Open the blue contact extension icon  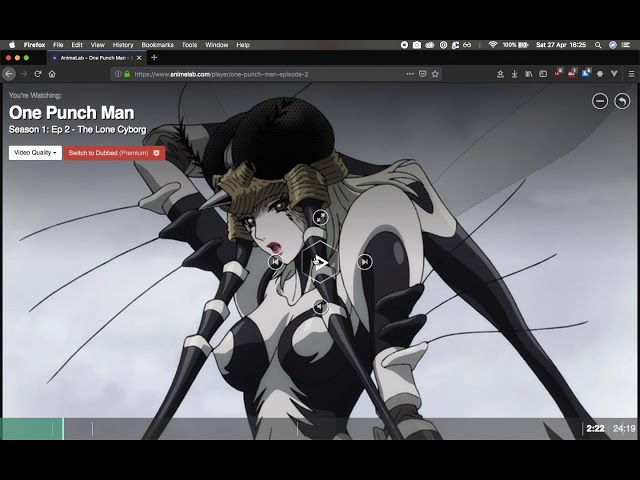tap(586, 73)
